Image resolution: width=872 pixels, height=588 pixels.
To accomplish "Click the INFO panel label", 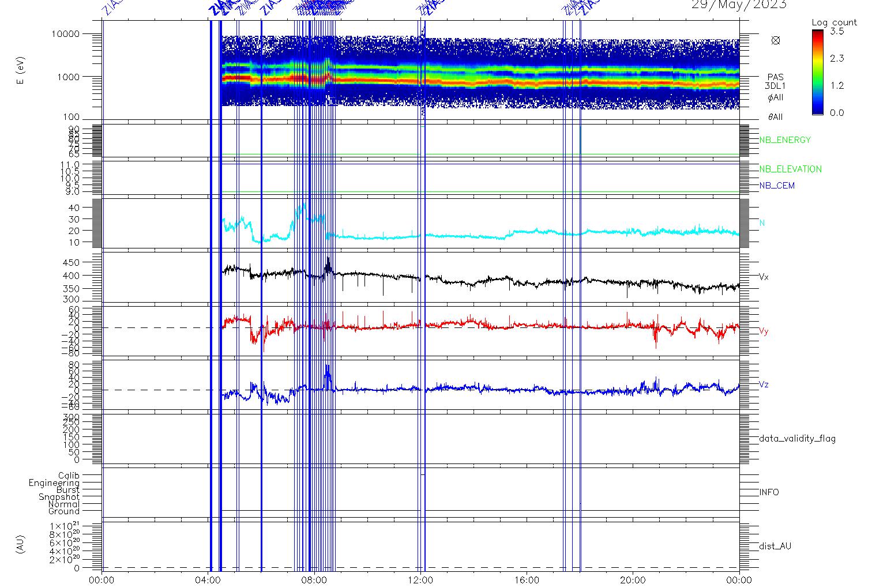I will tap(769, 492).
